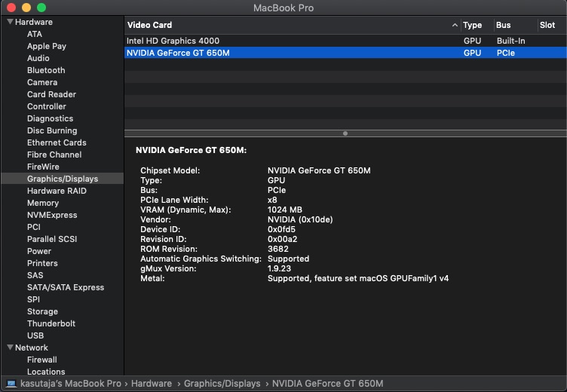The height and width of the screenshot is (392, 567).
Task: Select Printers in the sidebar
Action: click(42, 263)
